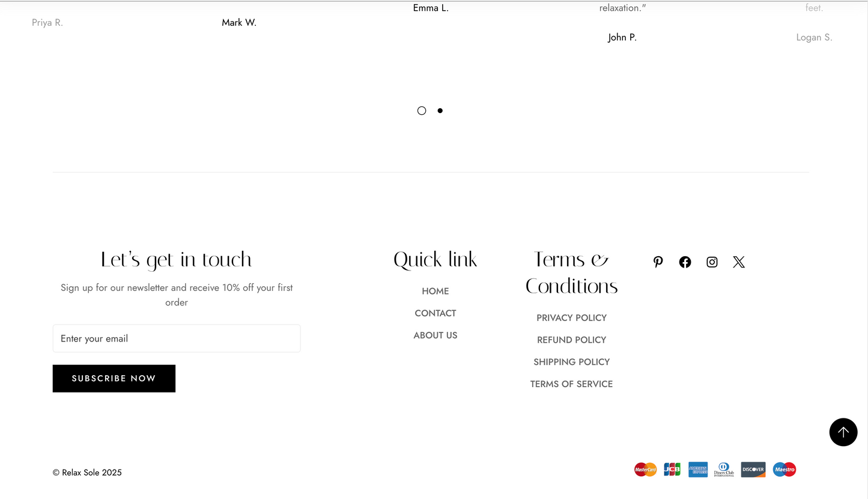Click the American Express payment icon

pyautogui.click(x=698, y=470)
